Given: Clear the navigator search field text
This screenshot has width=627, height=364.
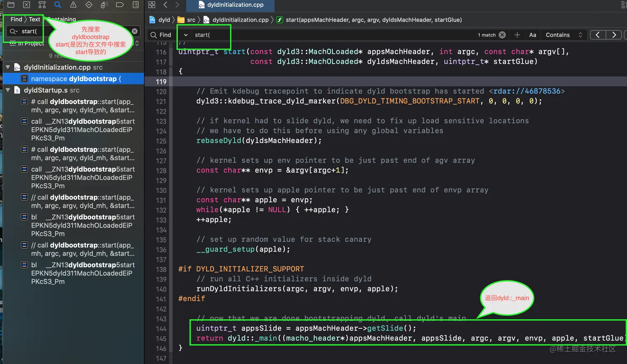Looking at the screenshot, I should 135,31.
